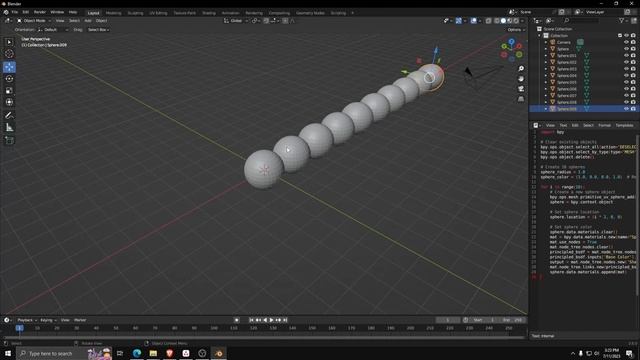Switch to solid viewport shading
This screenshot has height=360, width=640.
pyautogui.click(x=503, y=20)
